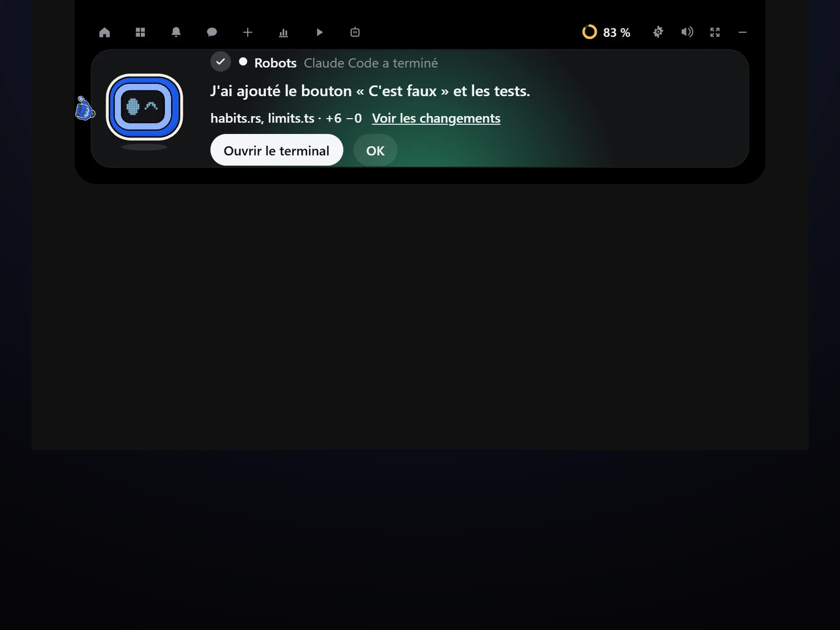
Task: Click the "habits.rs, limits.ts" file names
Action: click(262, 118)
